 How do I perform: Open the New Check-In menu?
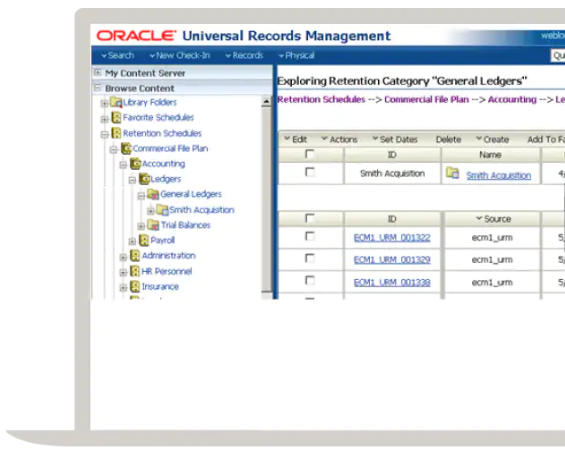point(179,56)
